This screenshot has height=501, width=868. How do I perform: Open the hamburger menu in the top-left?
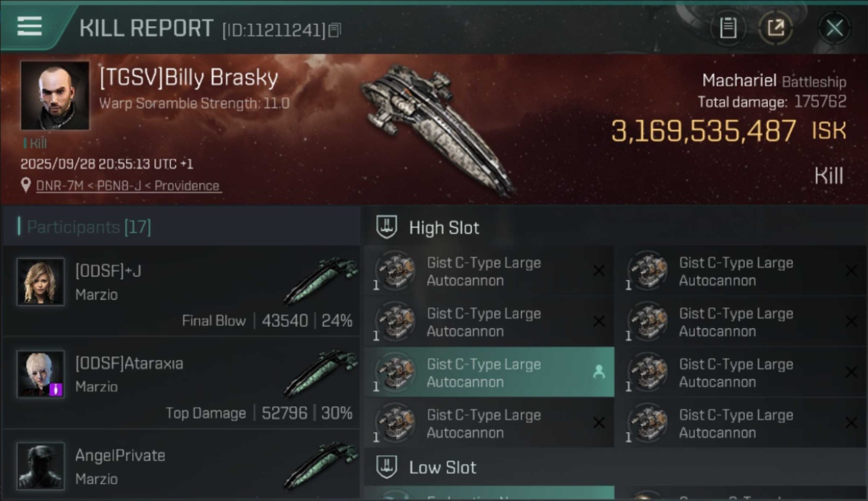coord(29,26)
